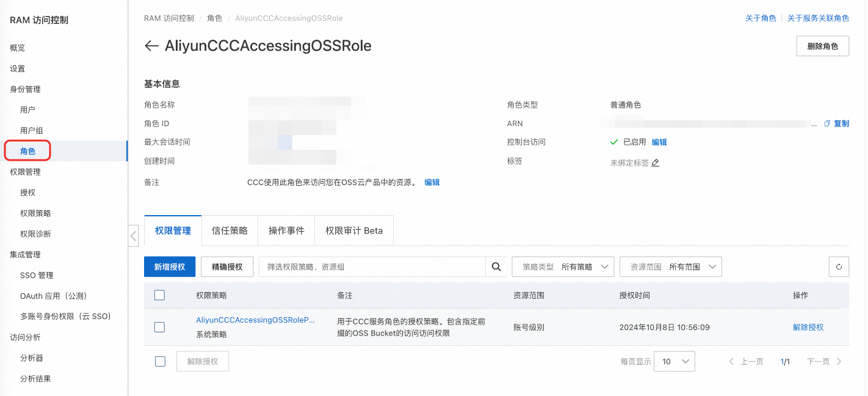Viewport: 868px width, 396px height.
Task: Click the search magnifier icon
Action: point(496,266)
